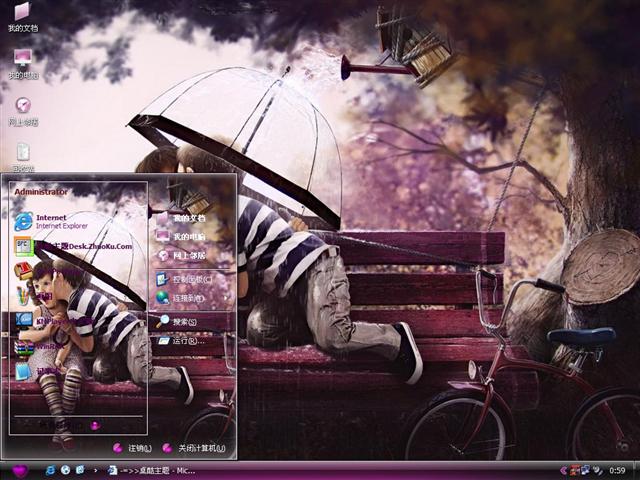Click the 0:59 taskbar clock
The height and width of the screenshot is (480, 640).
pyautogui.click(x=617, y=471)
